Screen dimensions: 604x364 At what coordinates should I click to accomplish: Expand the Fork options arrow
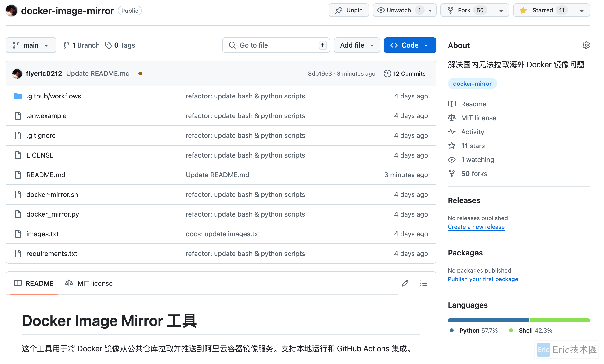[501, 10]
